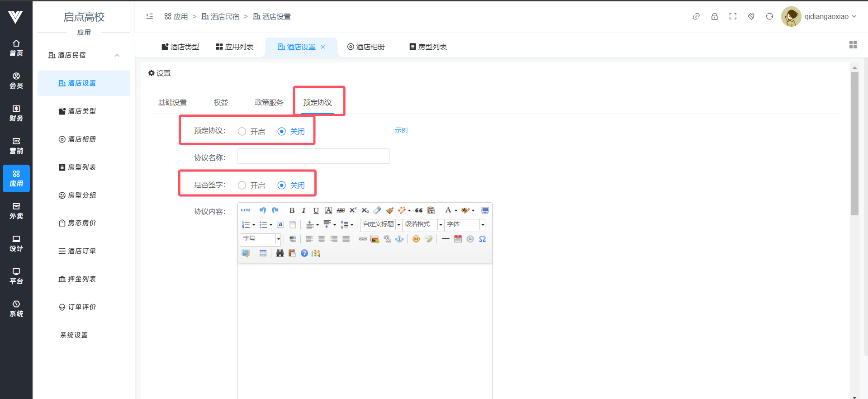This screenshot has width=868, height=399.
Task: Open the 房型列表 page tab
Action: pyautogui.click(x=428, y=47)
